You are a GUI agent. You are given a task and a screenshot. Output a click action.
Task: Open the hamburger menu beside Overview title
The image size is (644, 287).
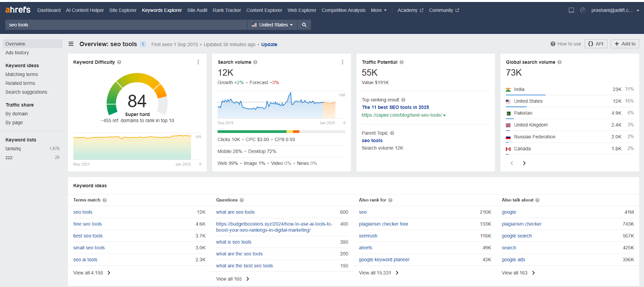point(71,44)
